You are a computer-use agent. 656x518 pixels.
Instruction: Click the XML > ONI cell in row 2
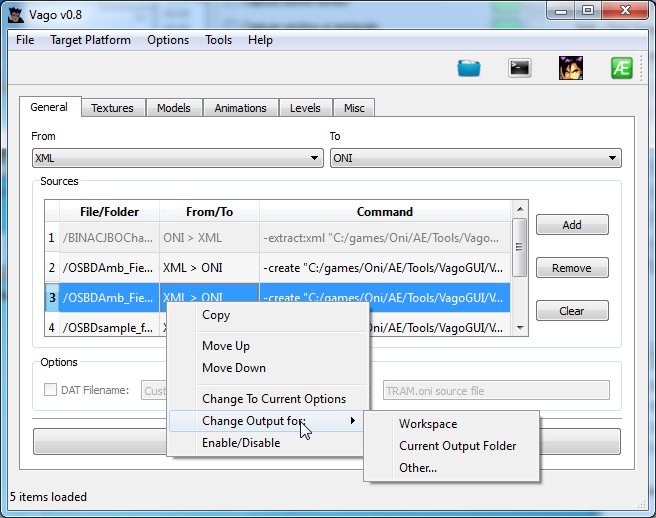click(x=209, y=268)
